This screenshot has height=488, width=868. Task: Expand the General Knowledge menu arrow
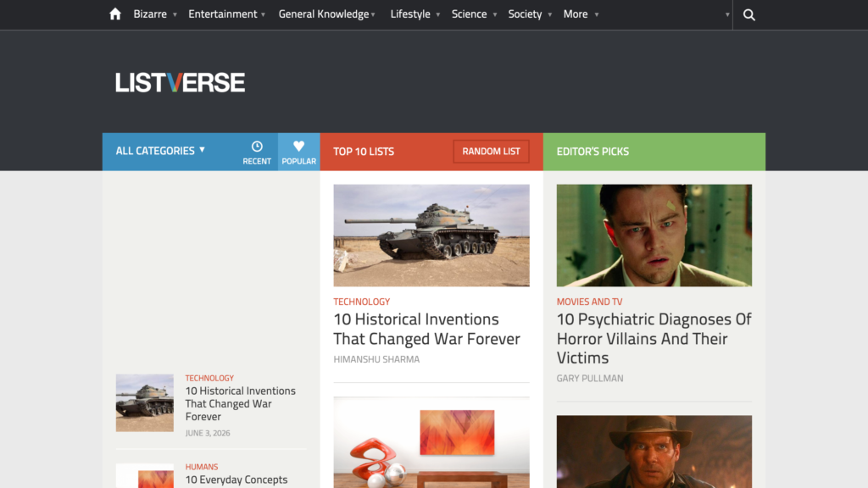(x=373, y=15)
